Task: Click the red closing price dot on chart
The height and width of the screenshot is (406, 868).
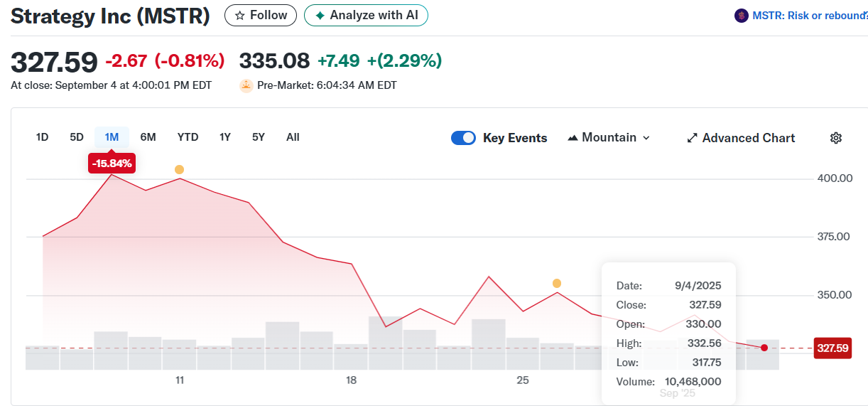Action: click(x=764, y=348)
